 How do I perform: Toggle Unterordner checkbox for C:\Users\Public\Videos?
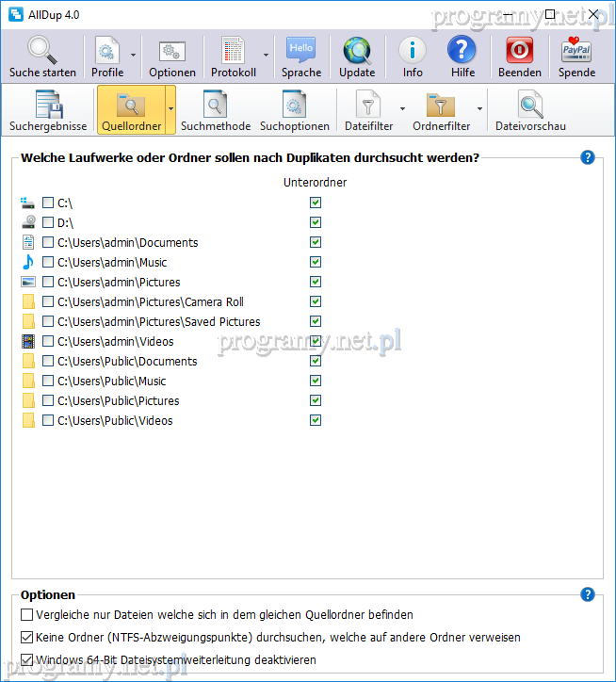point(316,420)
